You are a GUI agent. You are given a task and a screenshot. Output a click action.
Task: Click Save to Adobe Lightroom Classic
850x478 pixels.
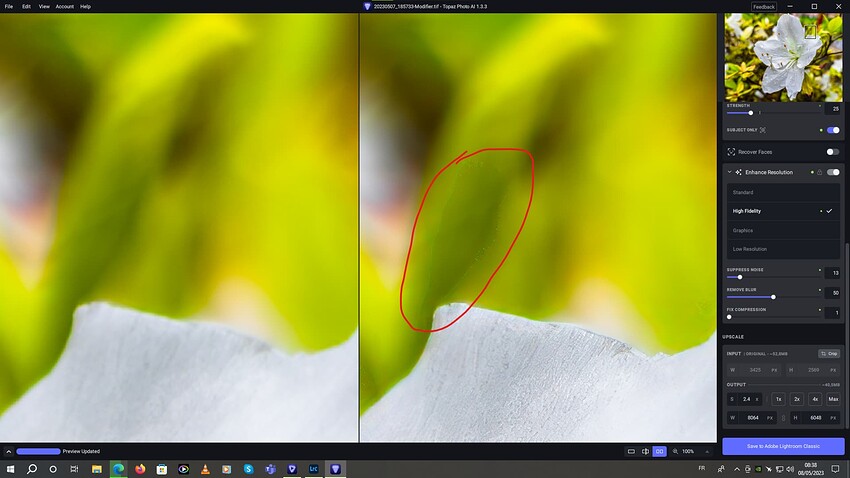pos(783,446)
